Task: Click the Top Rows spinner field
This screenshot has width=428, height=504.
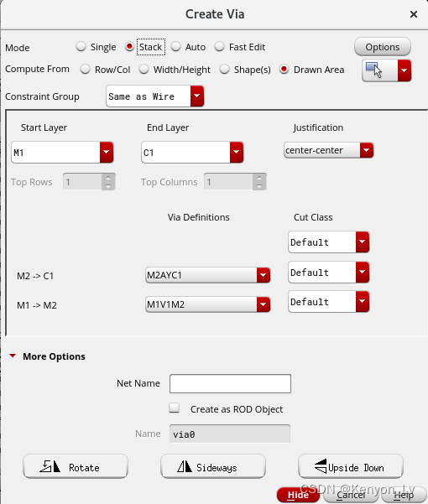Action: pyautogui.click(x=89, y=182)
